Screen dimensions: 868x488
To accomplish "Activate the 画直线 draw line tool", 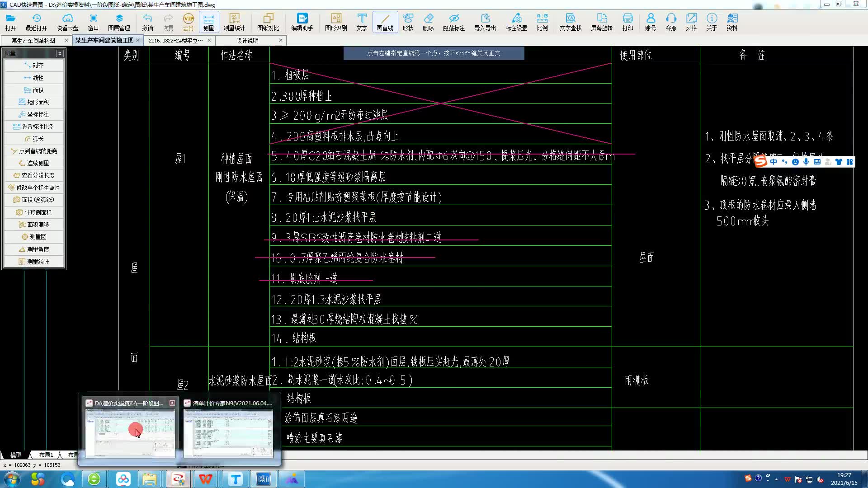I will tap(385, 21).
